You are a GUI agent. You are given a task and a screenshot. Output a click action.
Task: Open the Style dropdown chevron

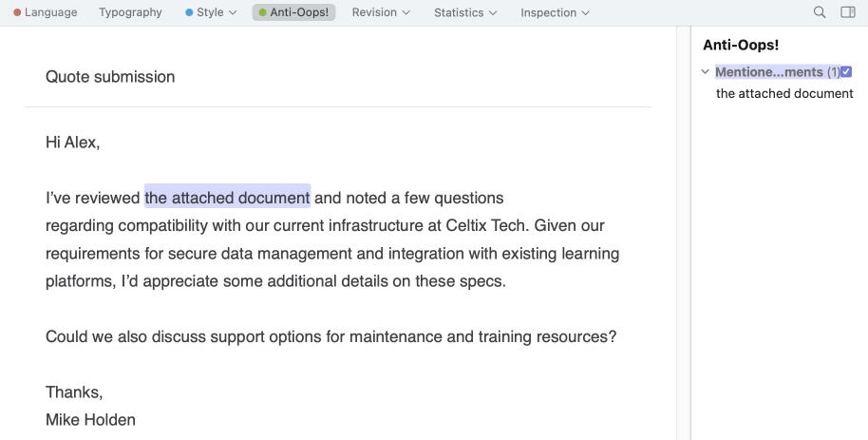tap(233, 12)
